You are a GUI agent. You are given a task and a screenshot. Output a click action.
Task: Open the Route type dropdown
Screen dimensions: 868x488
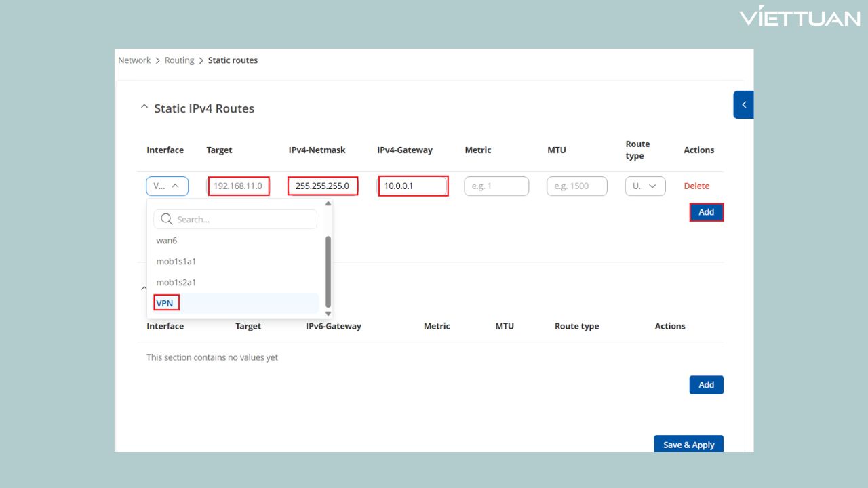645,186
